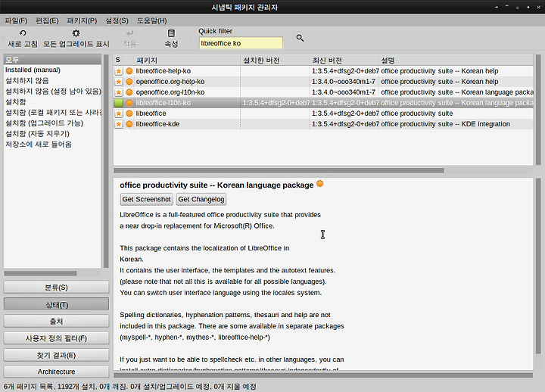Open the 편집(E) menu
The width and height of the screenshot is (545, 392).
click(47, 20)
